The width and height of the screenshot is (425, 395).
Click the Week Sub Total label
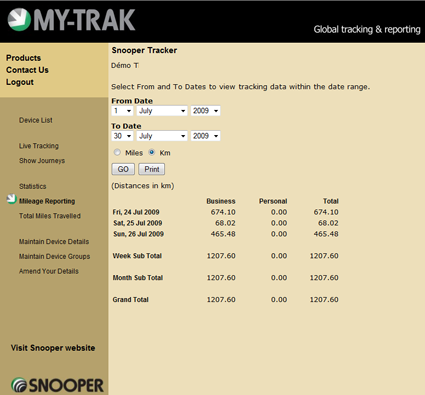[x=137, y=256]
